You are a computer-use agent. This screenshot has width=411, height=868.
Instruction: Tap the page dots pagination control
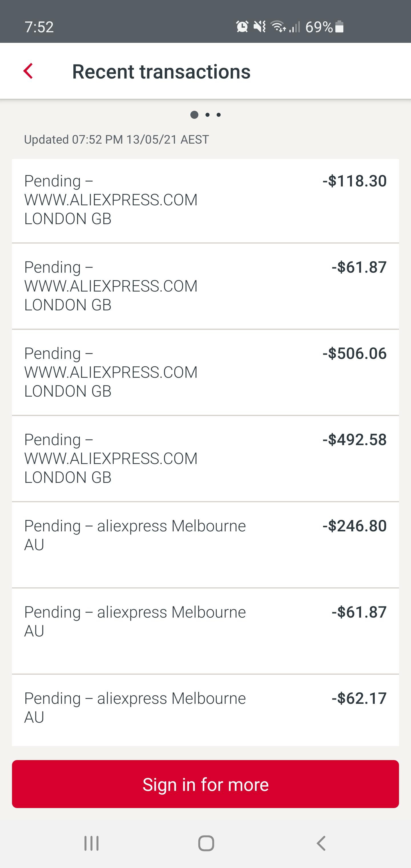[207, 114]
